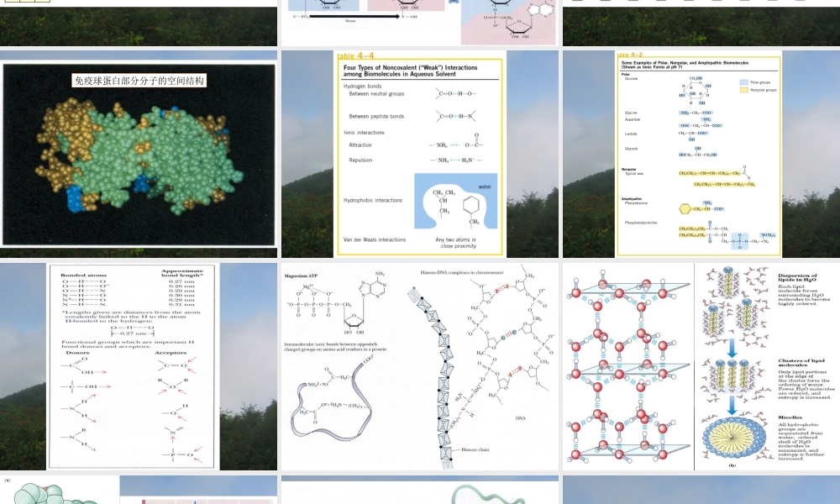Open the Magnesium ATP and Histone-DNA slide
The height and width of the screenshot is (504, 840).
pyautogui.click(x=420, y=366)
